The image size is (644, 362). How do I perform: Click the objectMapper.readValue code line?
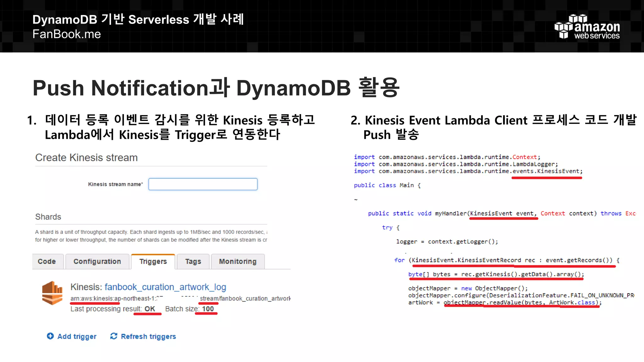click(x=505, y=303)
